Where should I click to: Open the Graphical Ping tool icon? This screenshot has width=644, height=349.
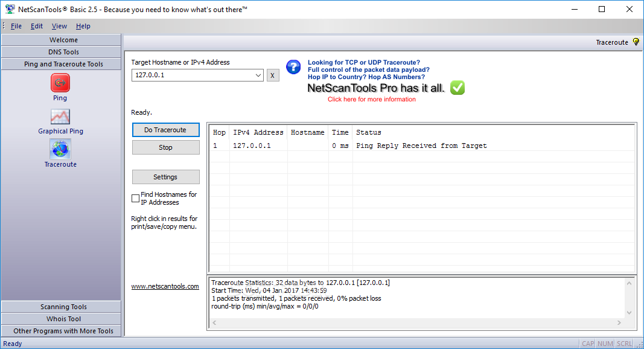[60, 117]
